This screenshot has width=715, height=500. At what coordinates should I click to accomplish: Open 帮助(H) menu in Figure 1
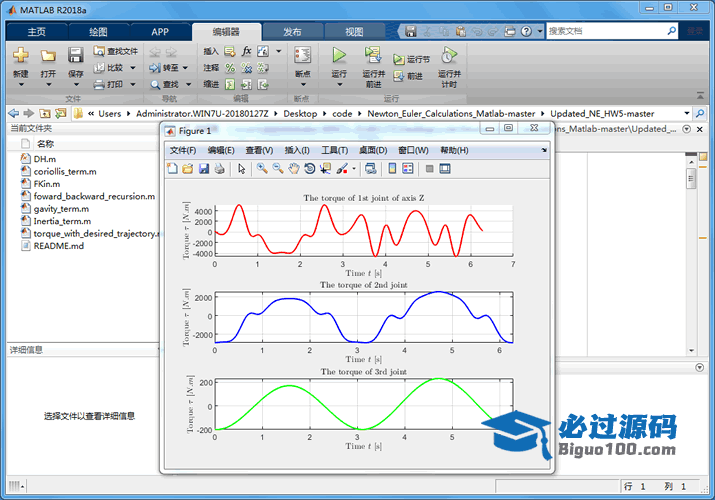(454, 150)
